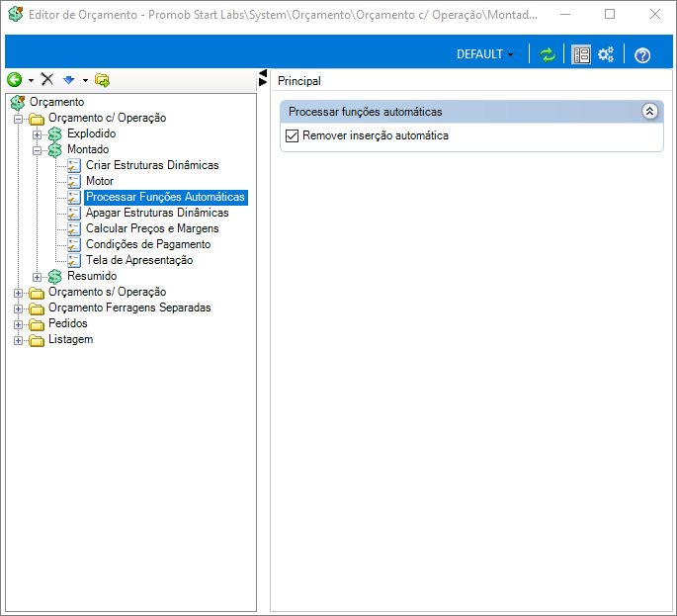Expand Orçamento s/ Operação folder

(19, 292)
